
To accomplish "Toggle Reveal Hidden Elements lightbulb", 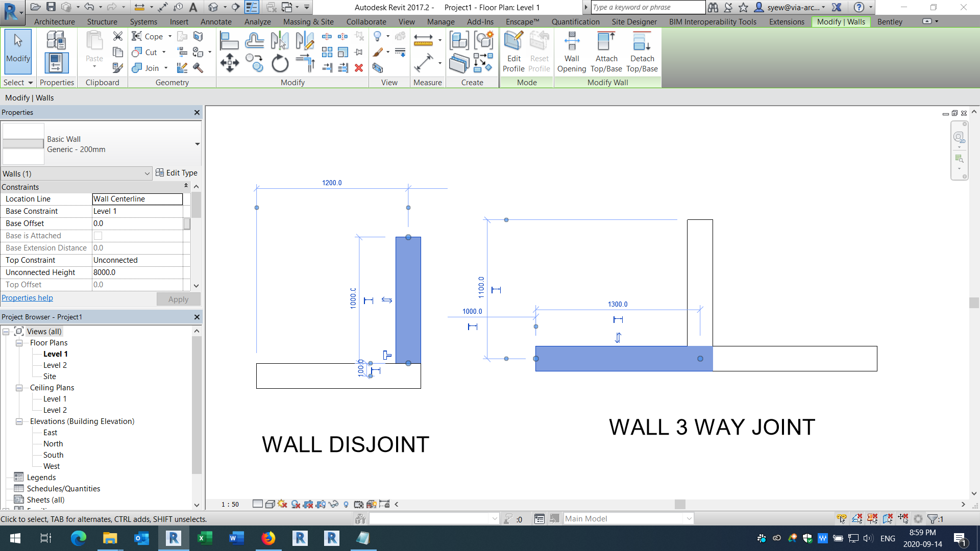I will [x=346, y=504].
